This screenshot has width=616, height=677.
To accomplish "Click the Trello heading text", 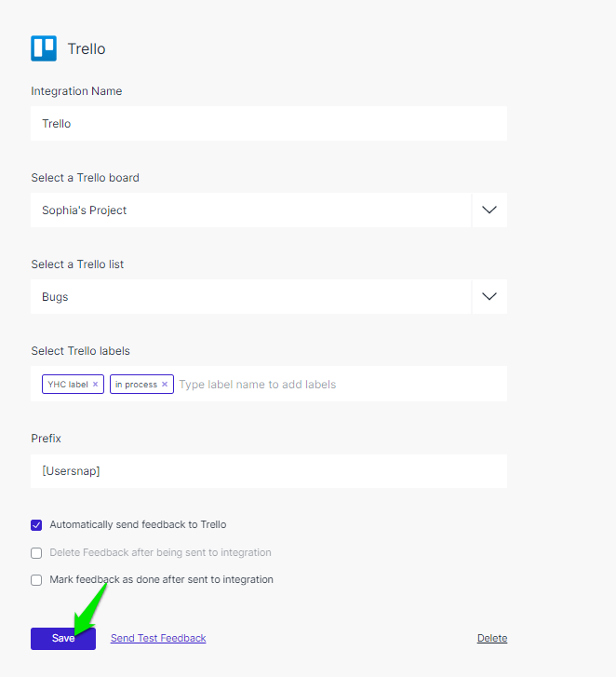I will (87, 48).
